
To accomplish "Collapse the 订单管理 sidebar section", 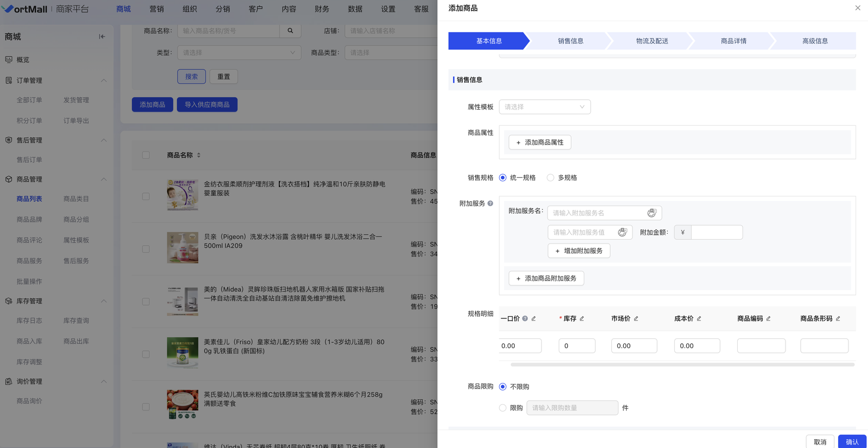I will pyautogui.click(x=104, y=80).
